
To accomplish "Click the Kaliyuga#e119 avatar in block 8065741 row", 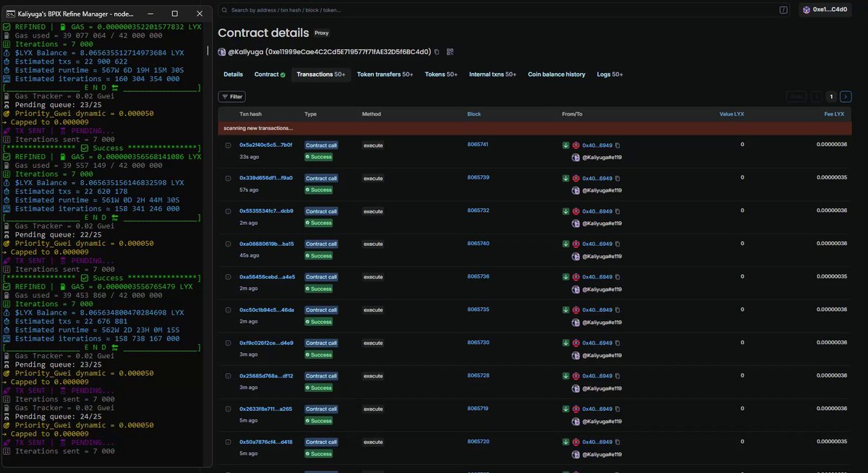I will 576,157.
